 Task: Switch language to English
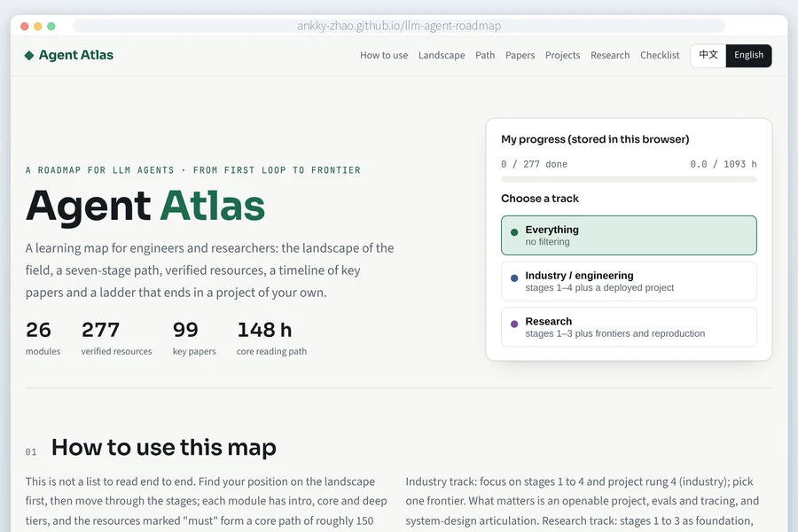(x=748, y=55)
